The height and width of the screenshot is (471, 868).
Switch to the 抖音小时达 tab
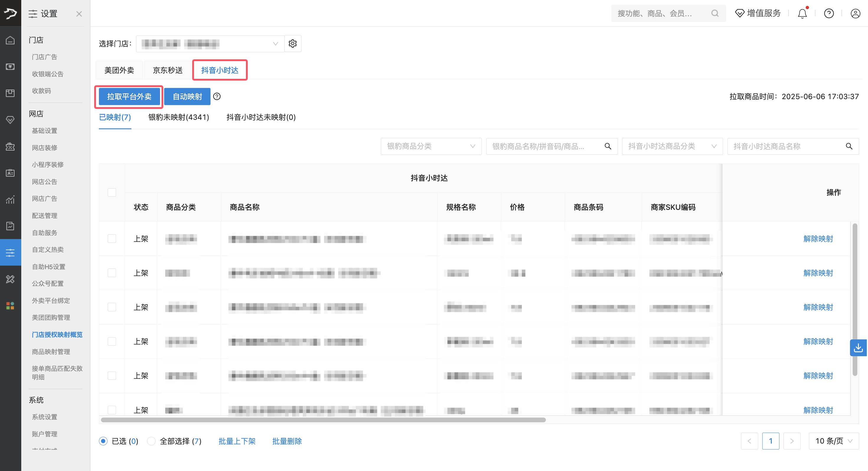tap(220, 70)
